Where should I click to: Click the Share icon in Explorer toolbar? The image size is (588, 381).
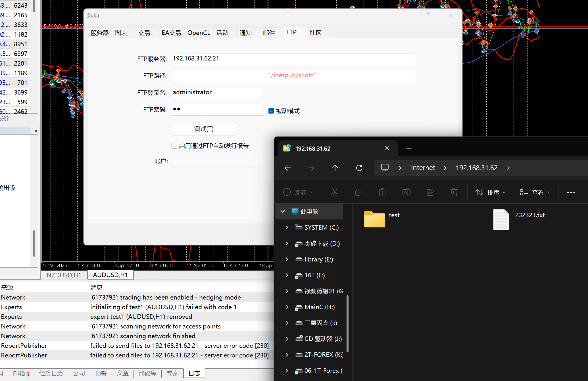(430, 192)
